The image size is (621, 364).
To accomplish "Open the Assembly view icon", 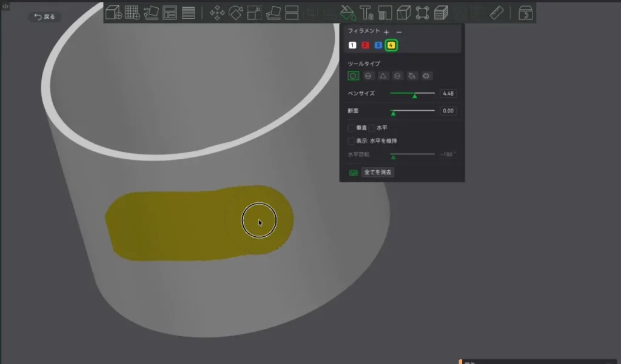I will 526,13.
